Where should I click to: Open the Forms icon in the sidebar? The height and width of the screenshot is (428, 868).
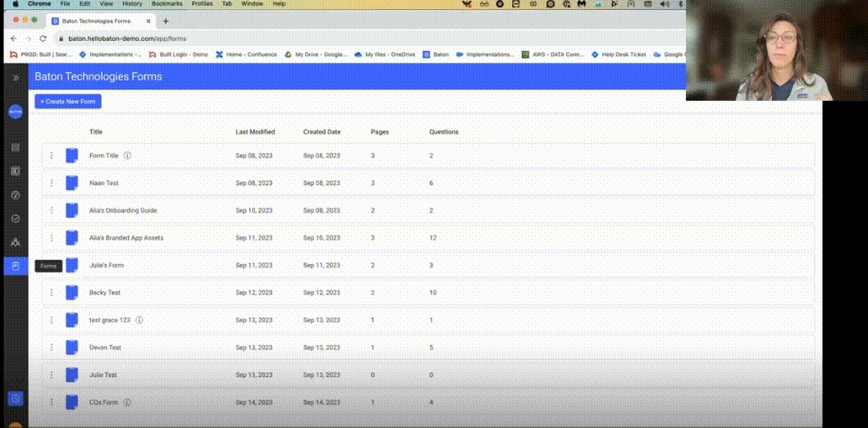(16, 266)
